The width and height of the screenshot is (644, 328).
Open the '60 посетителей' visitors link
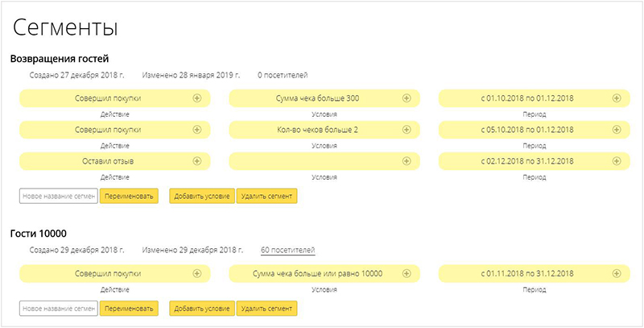click(287, 251)
